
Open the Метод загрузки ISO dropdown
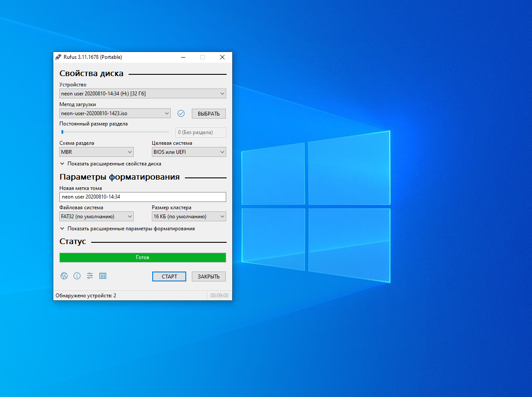[x=115, y=113]
